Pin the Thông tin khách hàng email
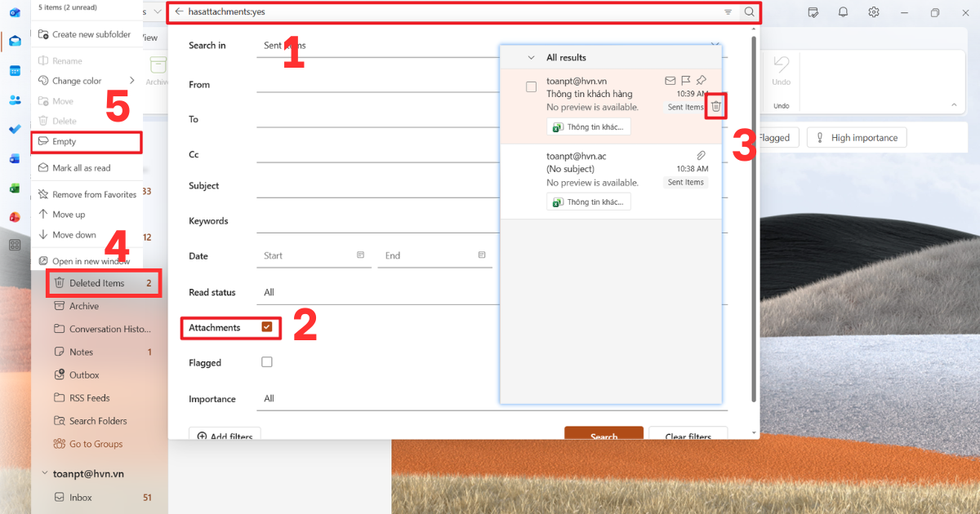 click(x=700, y=81)
